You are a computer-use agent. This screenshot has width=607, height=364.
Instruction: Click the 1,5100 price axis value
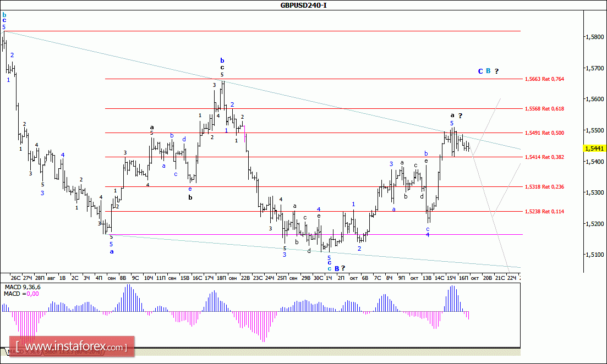coord(594,255)
